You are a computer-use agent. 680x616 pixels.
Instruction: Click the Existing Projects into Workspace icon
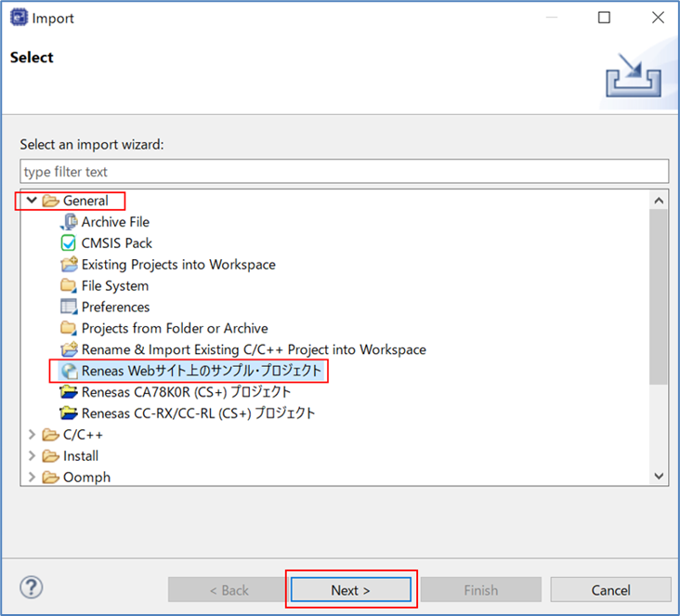click(x=69, y=265)
